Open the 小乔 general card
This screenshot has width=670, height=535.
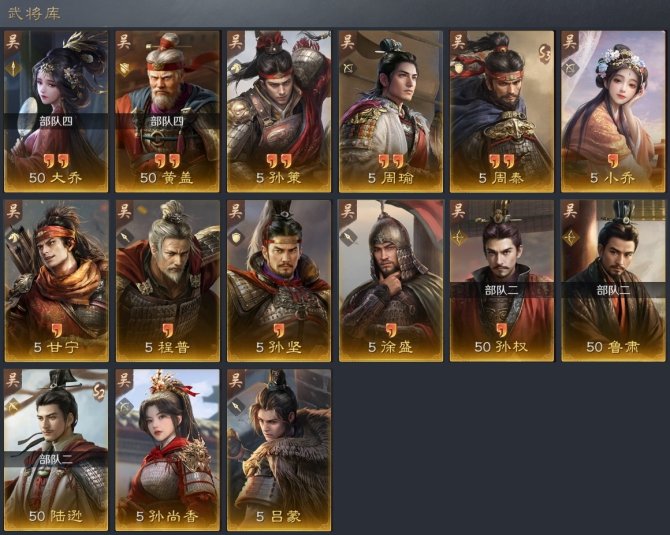[x=613, y=111]
